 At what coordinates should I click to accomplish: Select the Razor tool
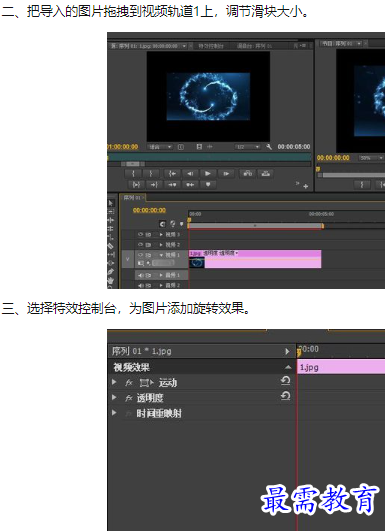(111, 246)
